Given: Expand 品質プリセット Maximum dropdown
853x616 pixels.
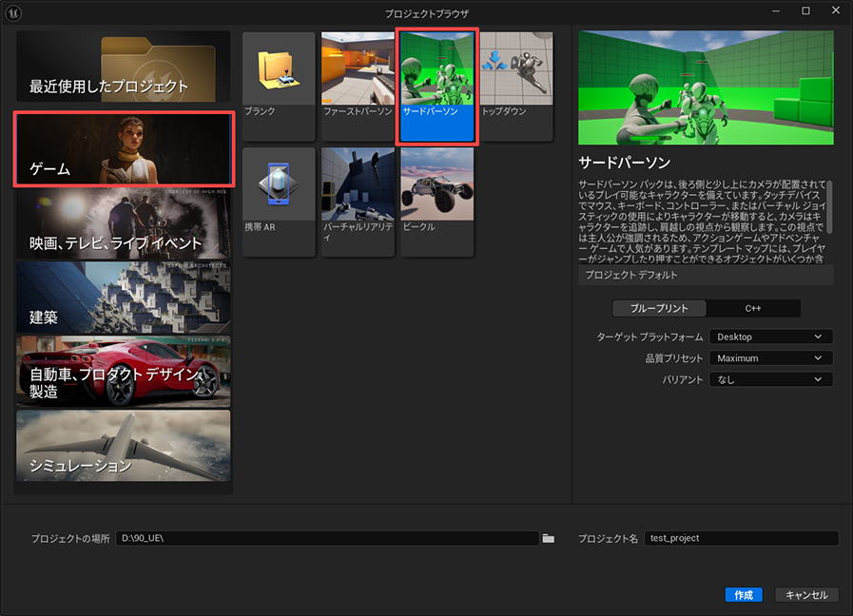Looking at the screenshot, I should point(771,358).
